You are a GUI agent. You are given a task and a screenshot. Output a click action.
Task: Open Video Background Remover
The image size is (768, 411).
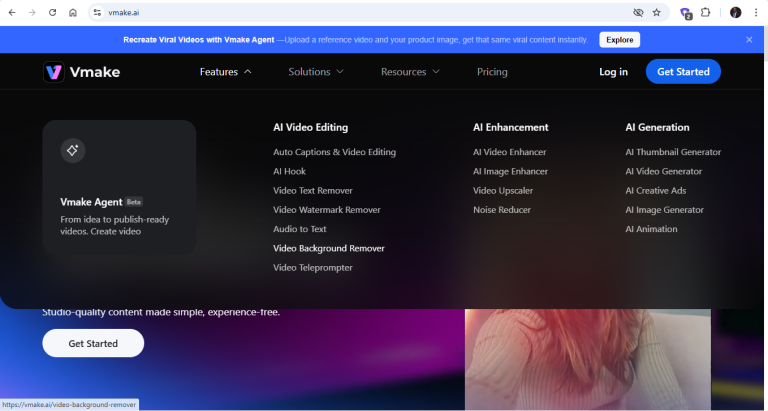329,248
